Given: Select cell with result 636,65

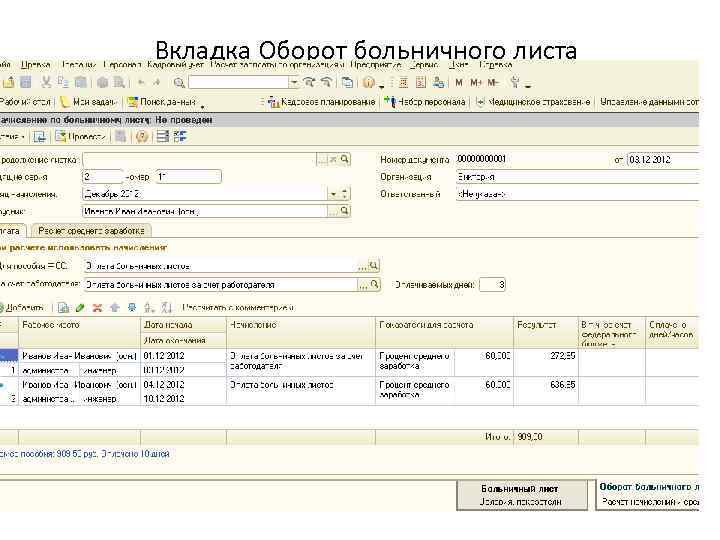Looking at the screenshot, I should point(546,391).
